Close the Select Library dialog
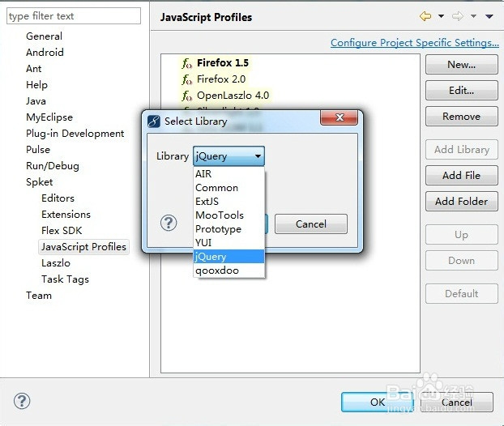 point(340,117)
